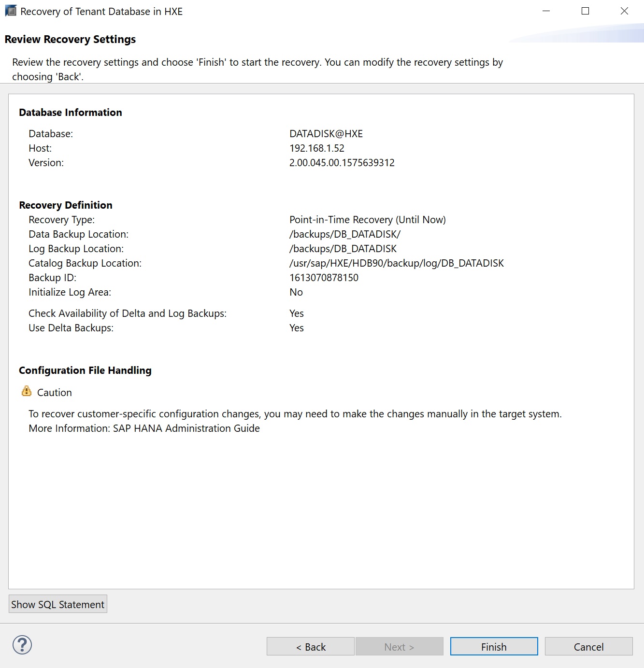The height and width of the screenshot is (668, 644).
Task: Open the Show SQL Statement view
Action: click(58, 604)
